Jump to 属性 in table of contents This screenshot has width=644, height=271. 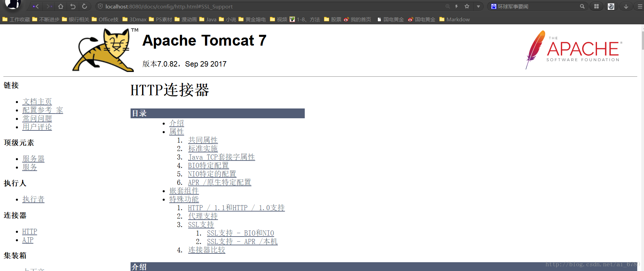(x=177, y=132)
